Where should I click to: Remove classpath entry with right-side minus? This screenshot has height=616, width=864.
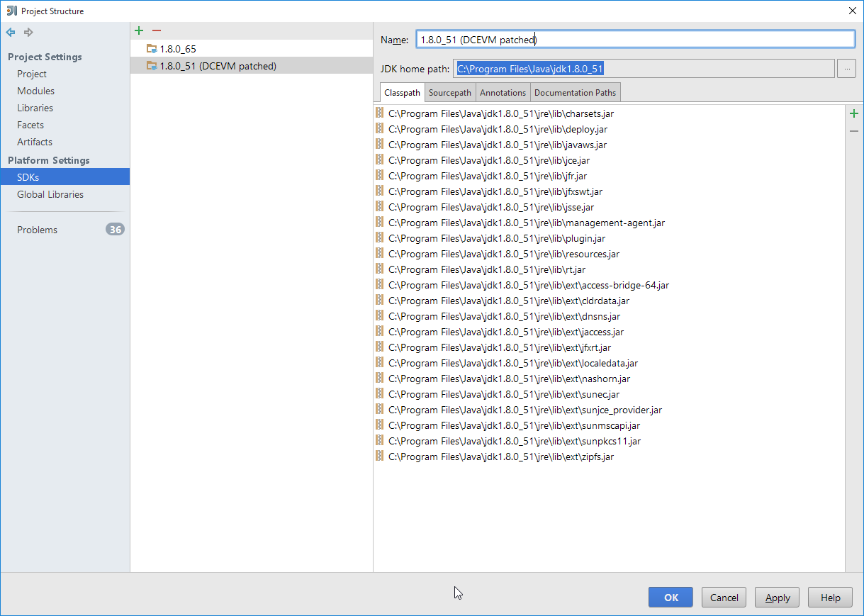point(853,131)
